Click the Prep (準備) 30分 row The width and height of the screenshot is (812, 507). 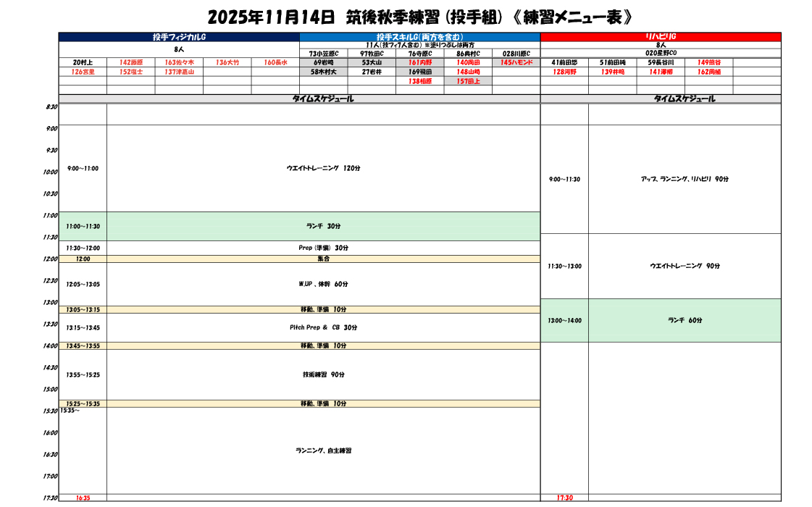[323, 248]
